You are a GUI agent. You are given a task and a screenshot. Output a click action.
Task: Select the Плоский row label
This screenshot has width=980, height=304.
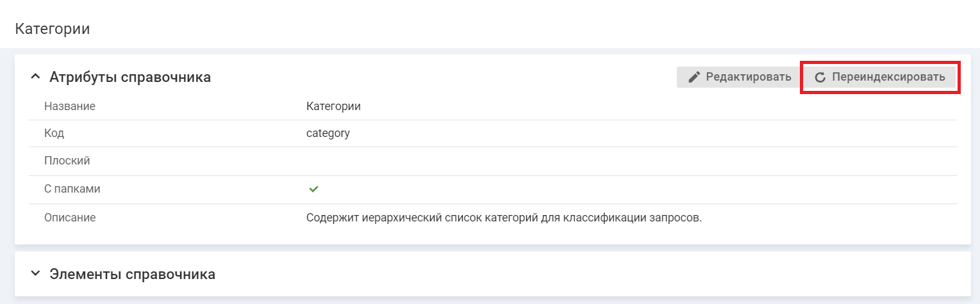67,161
